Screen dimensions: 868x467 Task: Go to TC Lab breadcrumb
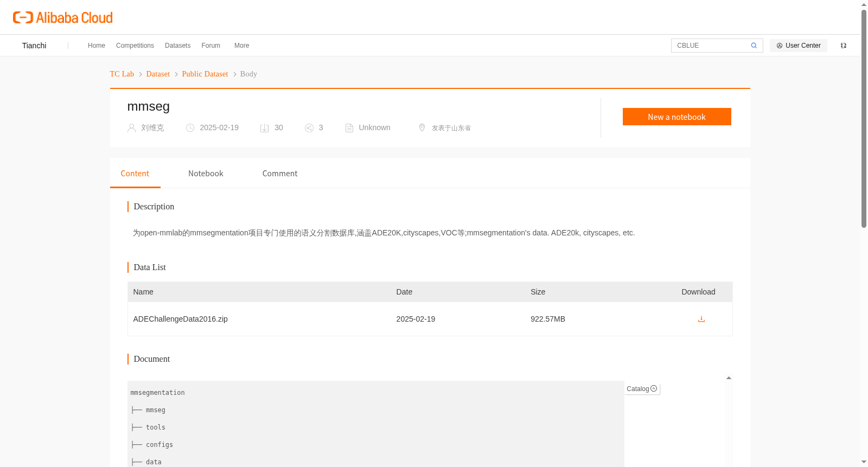pos(122,74)
